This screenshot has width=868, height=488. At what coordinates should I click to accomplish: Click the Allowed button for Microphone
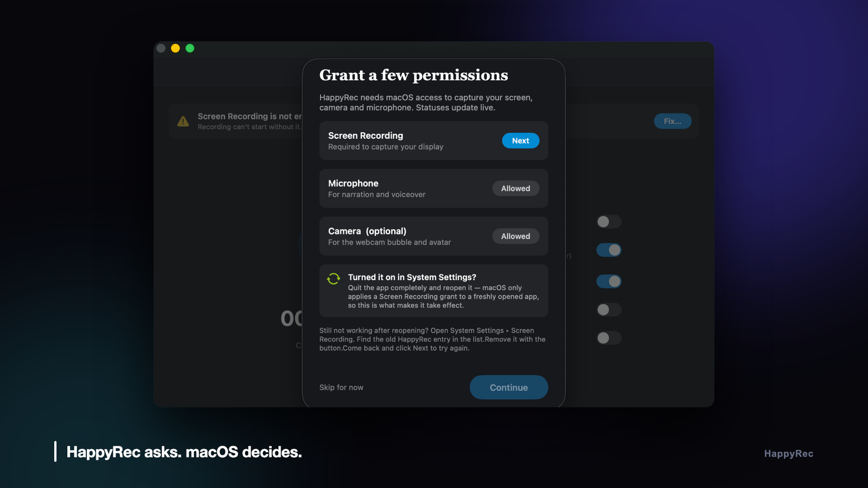coord(516,188)
